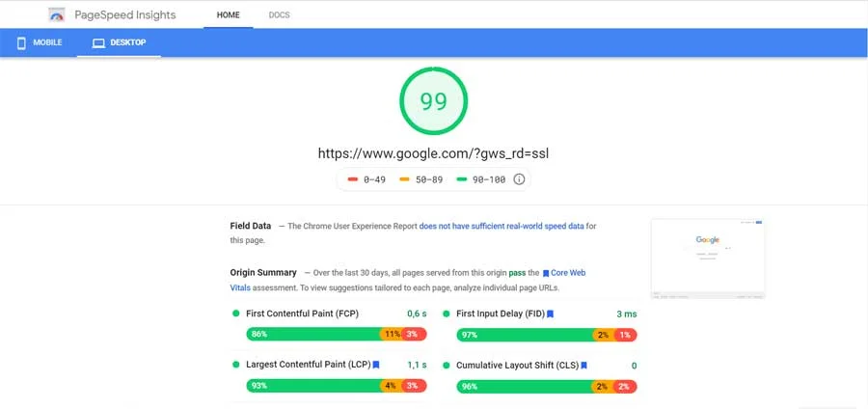This screenshot has width=868, height=409.
Task: Click the Largest Contentful Paint (LCP) label
Action: point(308,365)
